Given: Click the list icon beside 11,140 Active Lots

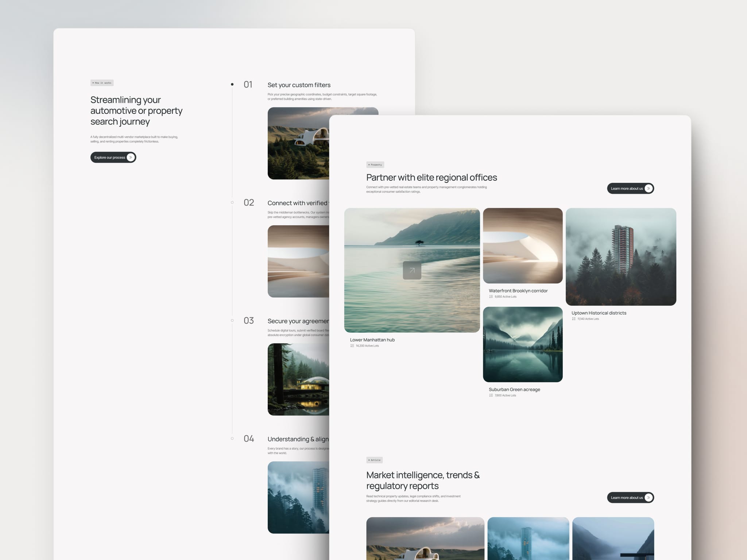Looking at the screenshot, I should [574, 319].
